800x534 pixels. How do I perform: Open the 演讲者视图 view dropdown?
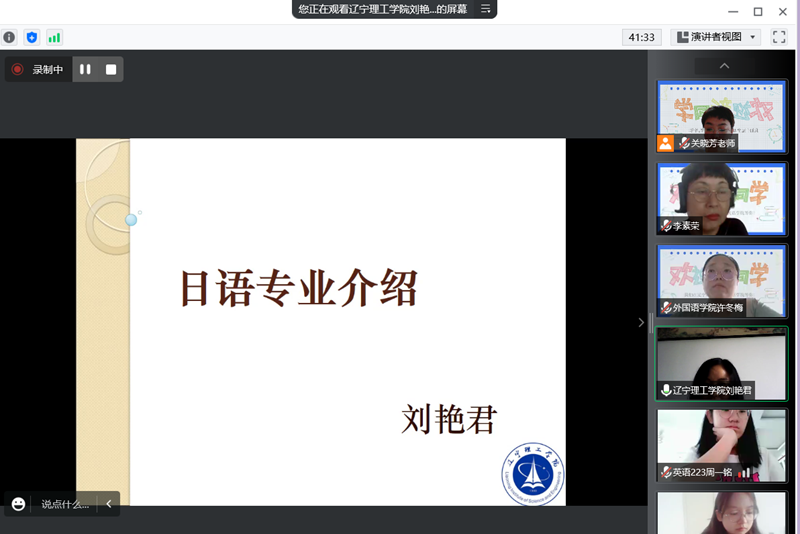715,37
